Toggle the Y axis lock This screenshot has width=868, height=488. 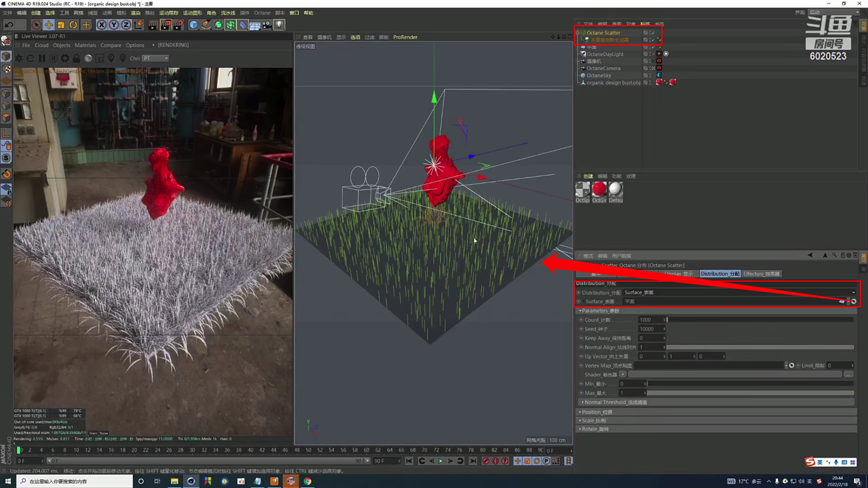click(114, 25)
